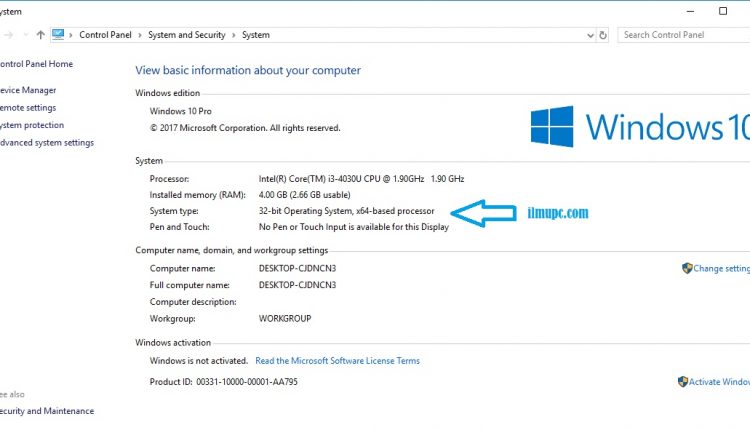The height and width of the screenshot is (430, 750).
Task: Read the Microsoft Software License Terms
Action: point(337,361)
